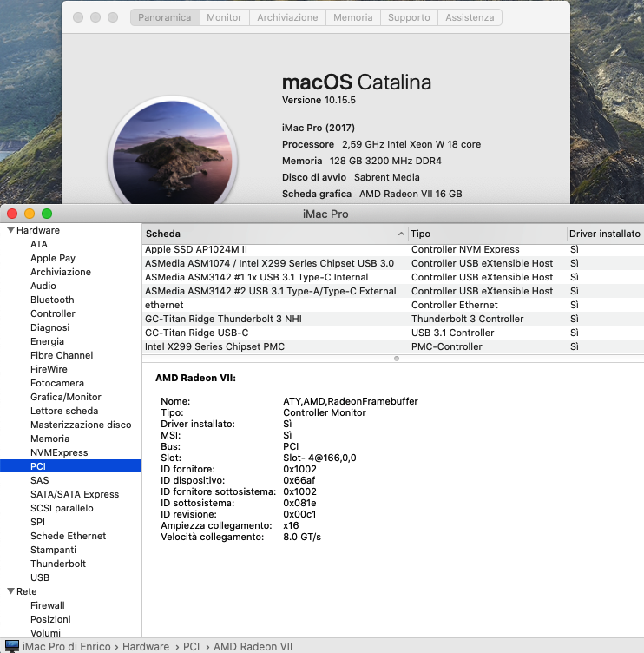Screen dimensions: 644x653
Task: Select Fotocamera in the sidebar
Action: (x=57, y=383)
